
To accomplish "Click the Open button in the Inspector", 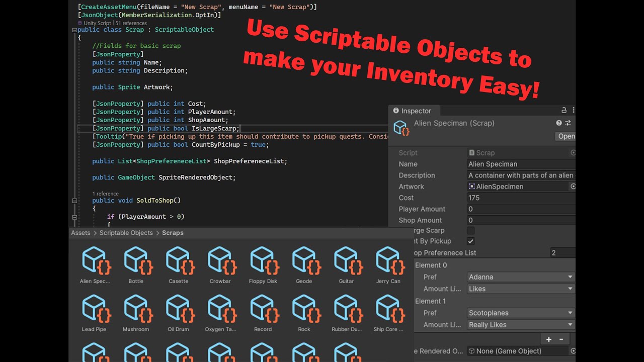I will tap(566, 136).
